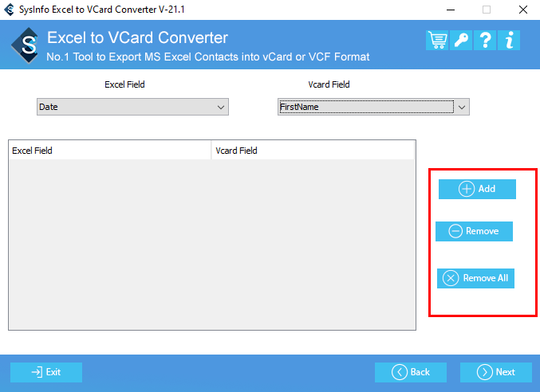Open help via question mark icon

point(485,40)
